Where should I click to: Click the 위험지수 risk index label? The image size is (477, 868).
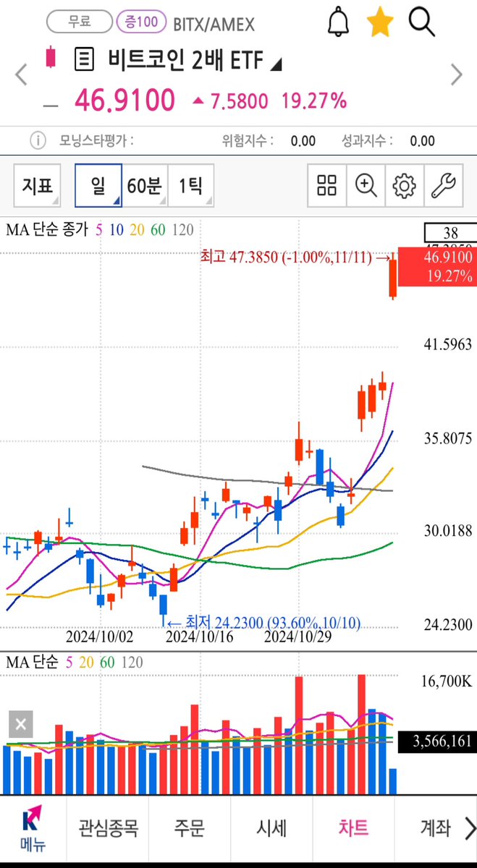pyautogui.click(x=246, y=141)
